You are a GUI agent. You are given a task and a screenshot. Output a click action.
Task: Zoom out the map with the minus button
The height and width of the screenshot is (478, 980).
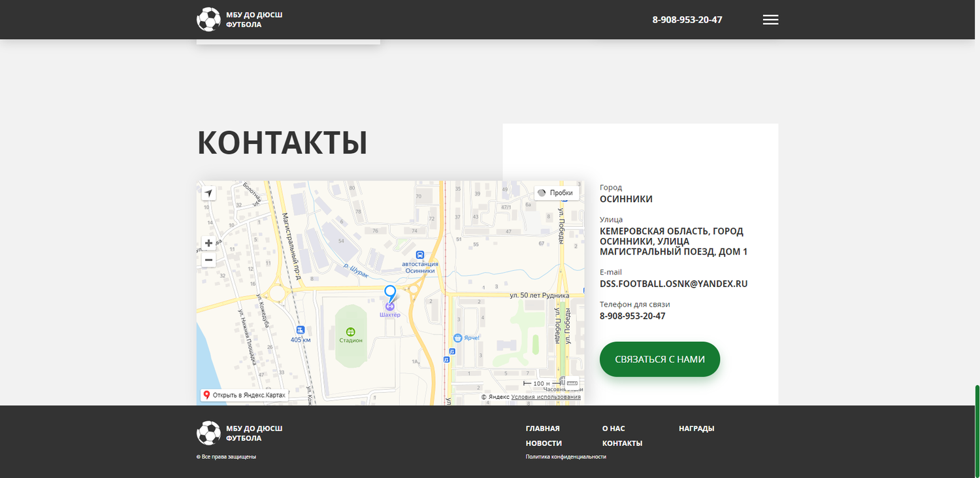(208, 260)
